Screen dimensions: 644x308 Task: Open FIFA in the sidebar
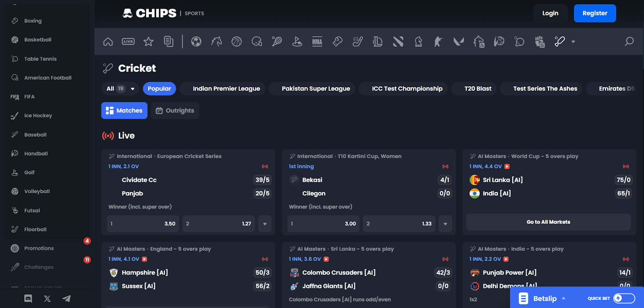(29, 97)
